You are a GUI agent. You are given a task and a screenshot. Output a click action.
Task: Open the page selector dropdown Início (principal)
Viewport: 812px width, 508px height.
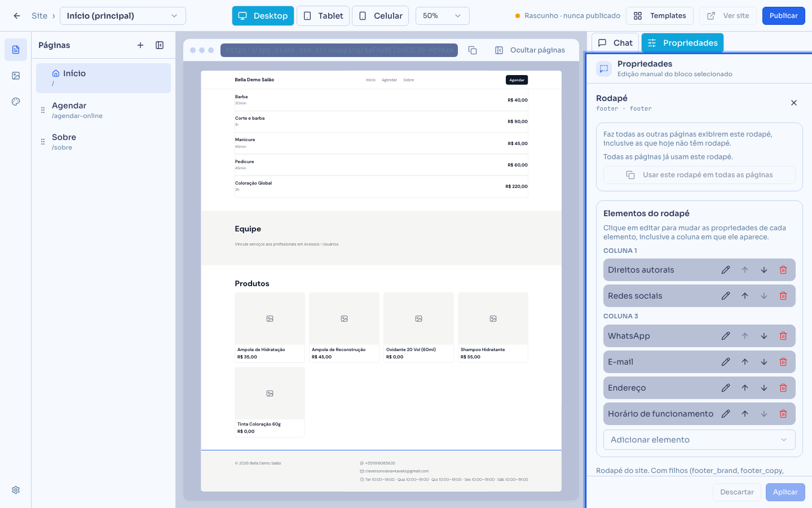[x=123, y=16]
